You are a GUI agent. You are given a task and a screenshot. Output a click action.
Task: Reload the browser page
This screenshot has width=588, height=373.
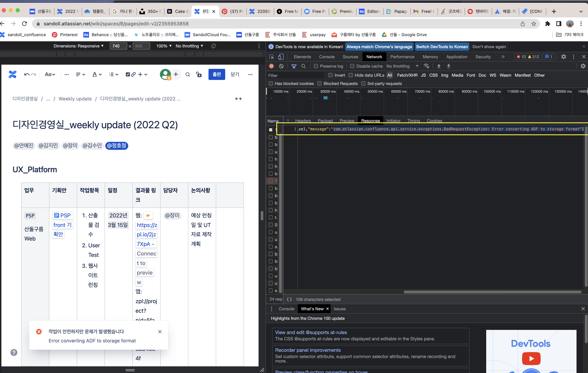click(24, 24)
